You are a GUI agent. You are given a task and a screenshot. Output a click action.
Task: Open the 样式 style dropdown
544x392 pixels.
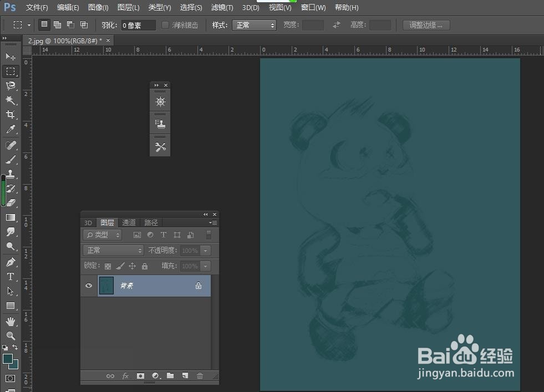click(x=254, y=25)
